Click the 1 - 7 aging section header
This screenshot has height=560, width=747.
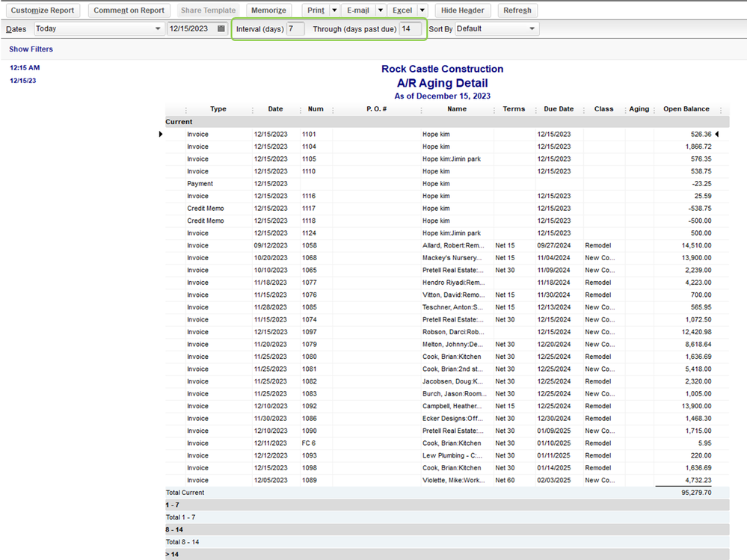click(447, 505)
